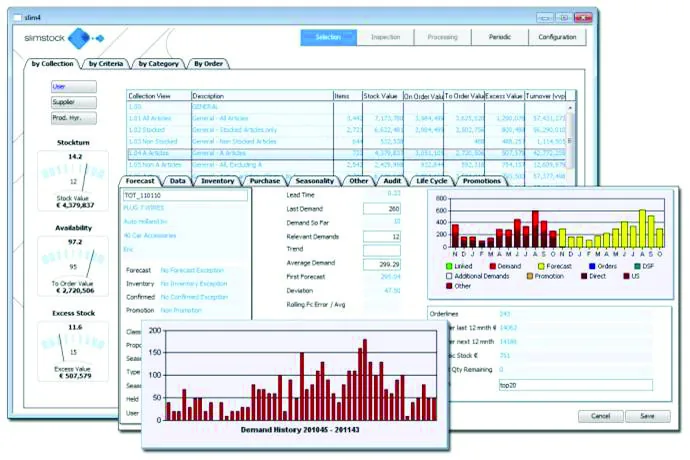This screenshot has height=460, width=690.
Task: Sort by the Items column header
Action: click(x=348, y=96)
